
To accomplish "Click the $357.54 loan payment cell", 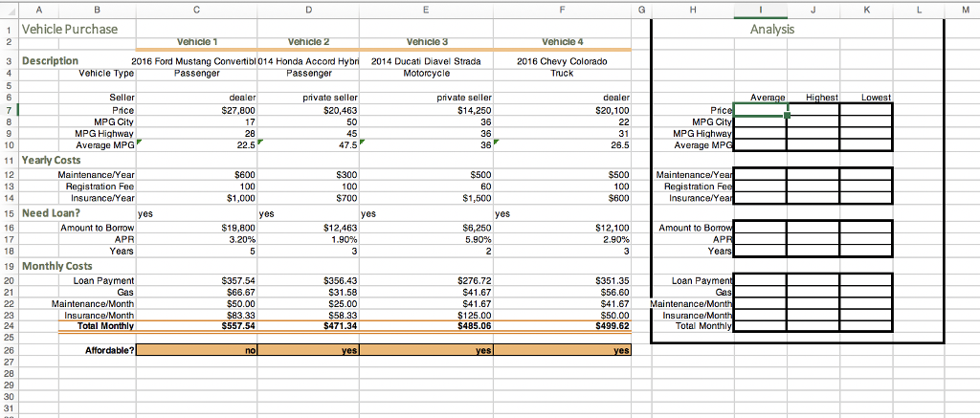I will pyautogui.click(x=197, y=281).
